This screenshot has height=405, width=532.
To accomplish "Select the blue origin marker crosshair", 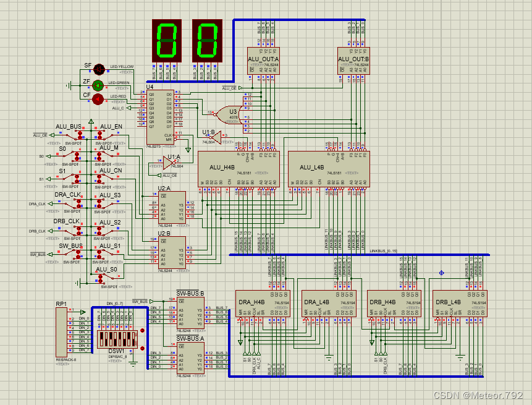I will [441, 273].
